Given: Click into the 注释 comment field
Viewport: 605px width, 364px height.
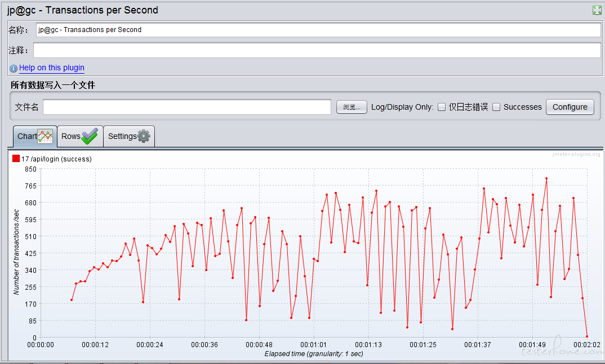Looking at the screenshot, I should [317, 50].
